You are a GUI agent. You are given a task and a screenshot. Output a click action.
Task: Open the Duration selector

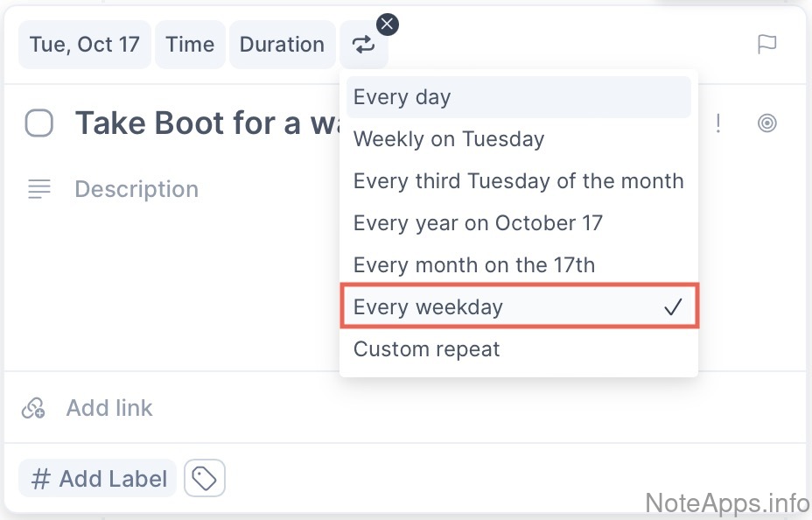282,45
